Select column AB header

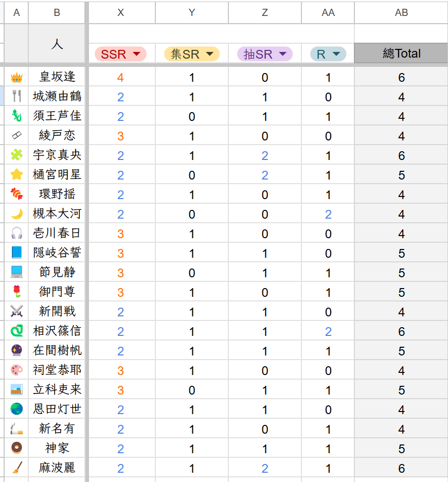[x=401, y=13]
